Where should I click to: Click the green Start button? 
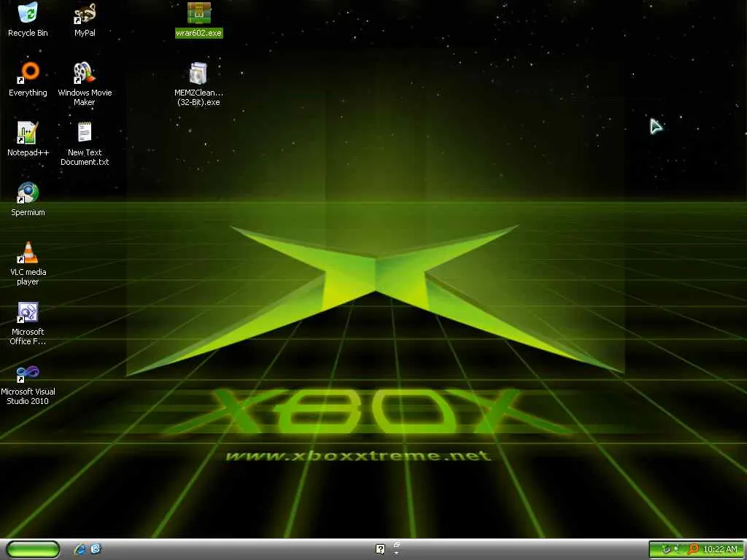coord(33,549)
